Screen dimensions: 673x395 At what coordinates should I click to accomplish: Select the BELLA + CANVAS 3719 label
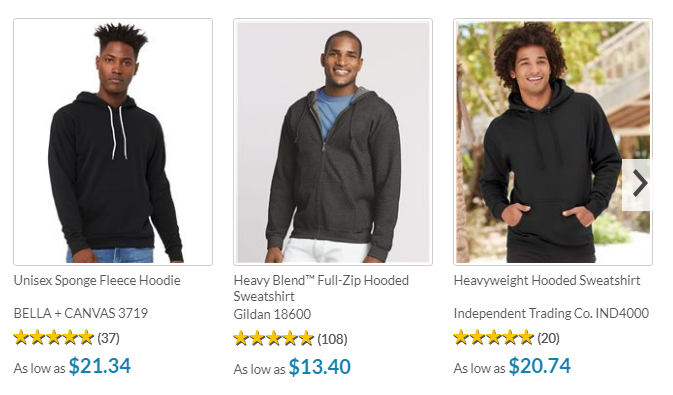point(81,313)
